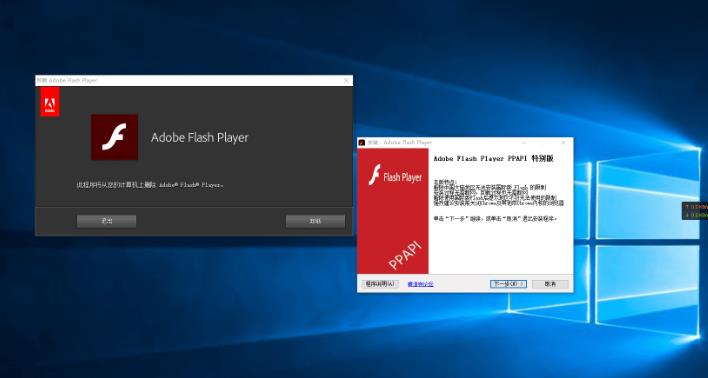Close the PPAPI installer window
Screen dimensions: 708x378
coord(563,143)
